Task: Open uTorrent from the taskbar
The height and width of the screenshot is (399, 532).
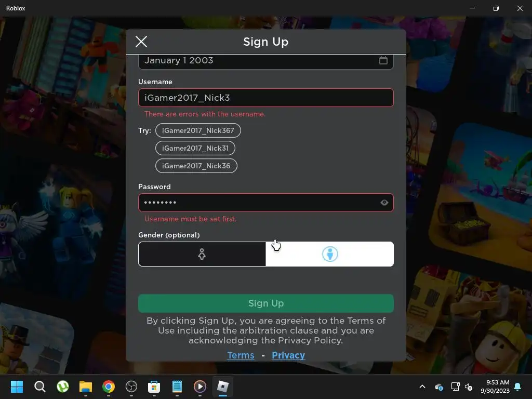Action: (63, 387)
